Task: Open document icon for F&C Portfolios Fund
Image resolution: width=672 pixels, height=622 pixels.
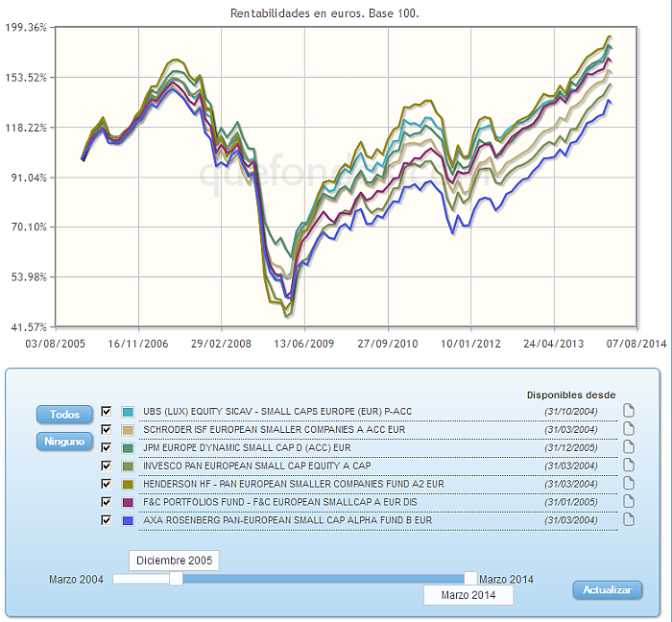Action: coord(628,501)
